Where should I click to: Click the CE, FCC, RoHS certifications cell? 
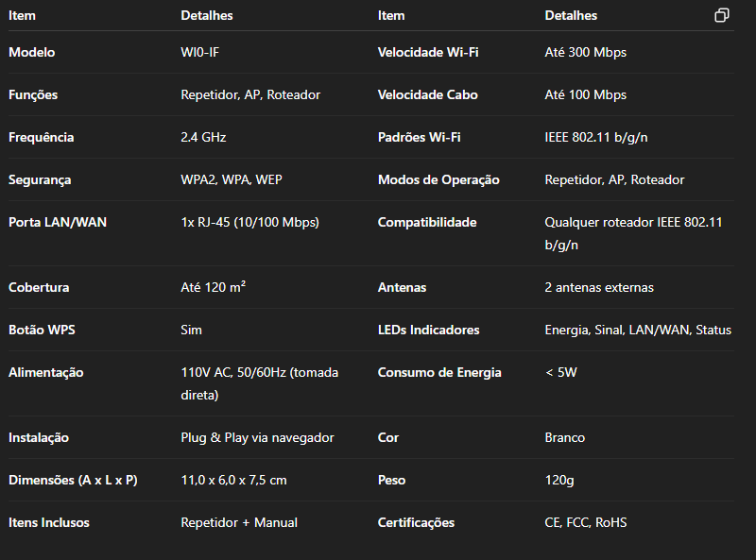(586, 523)
